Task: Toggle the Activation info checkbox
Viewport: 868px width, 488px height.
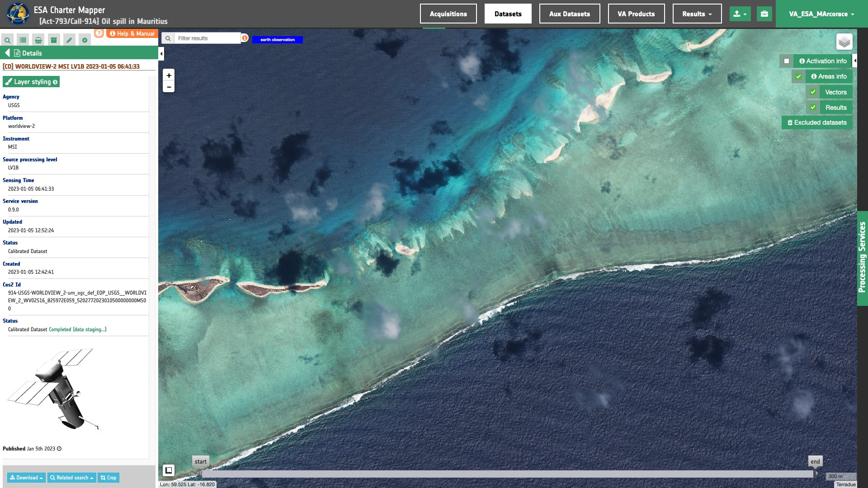Action: [x=787, y=61]
